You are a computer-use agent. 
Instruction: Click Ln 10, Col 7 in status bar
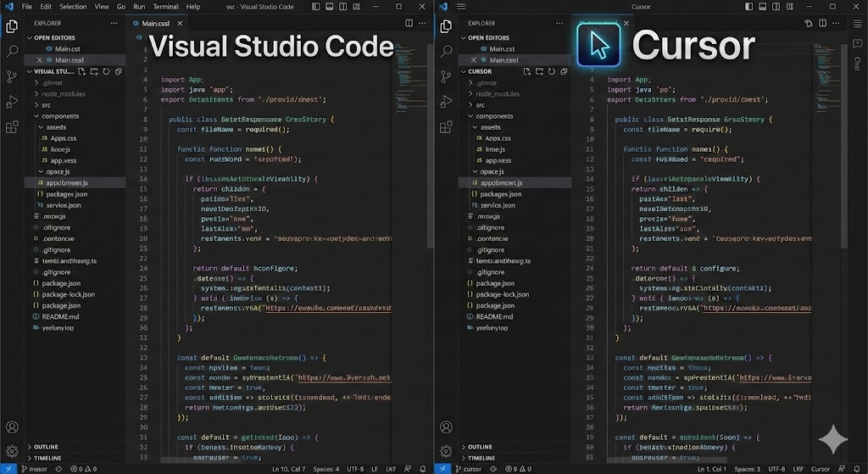[x=288, y=469]
